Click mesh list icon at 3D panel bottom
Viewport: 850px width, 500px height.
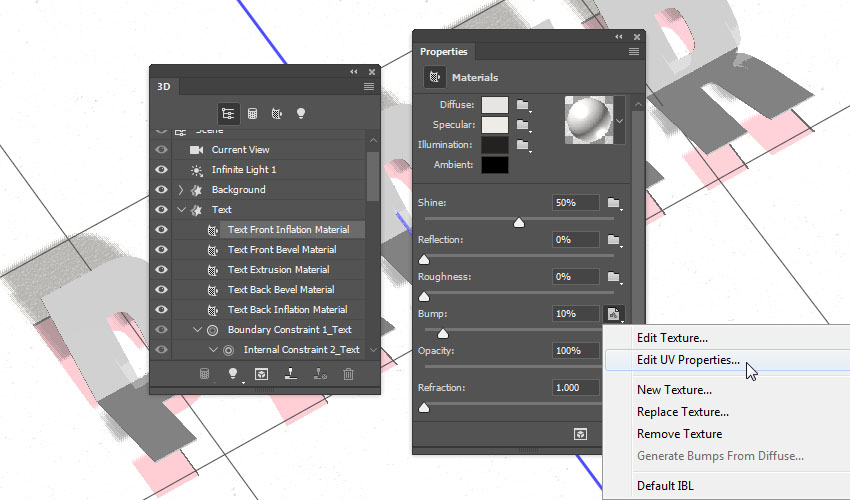coord(204,374)
